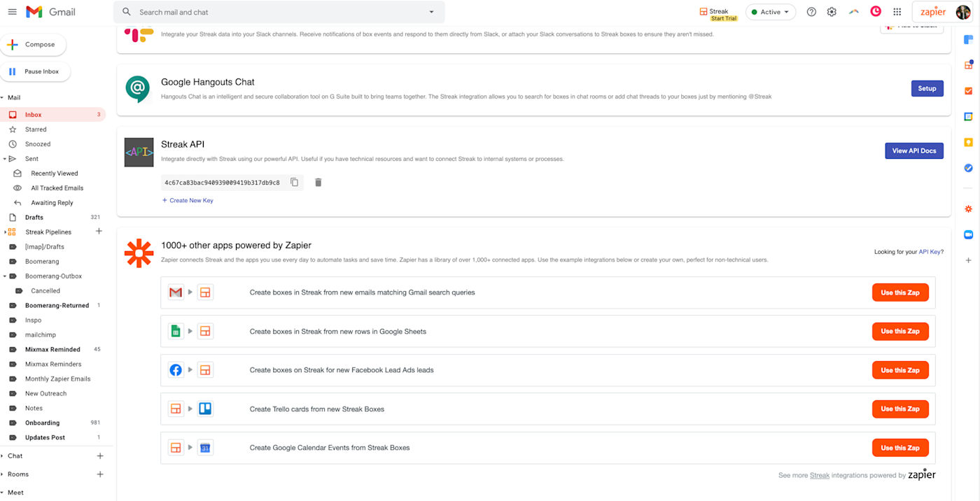This screenshot has width=980, height=501.
Task: Open Zapier add-on in side panel
Action: (x=969, y=209)
